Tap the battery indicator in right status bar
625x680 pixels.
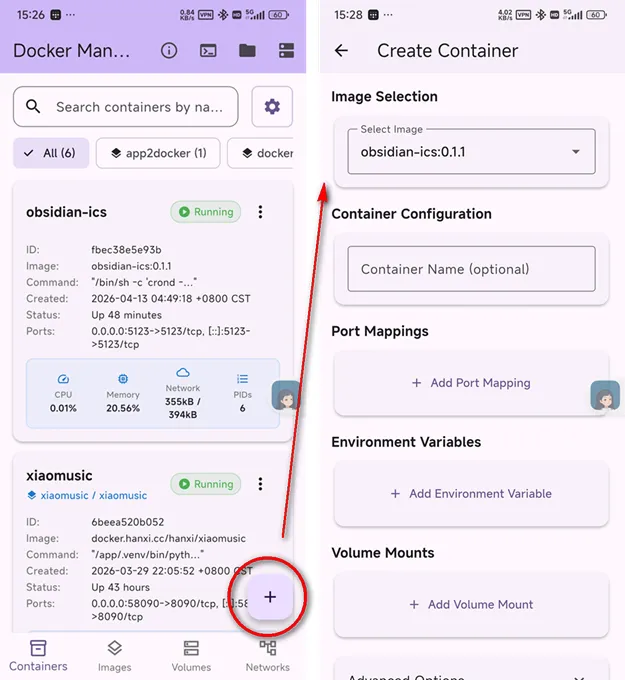pos(597,15)
